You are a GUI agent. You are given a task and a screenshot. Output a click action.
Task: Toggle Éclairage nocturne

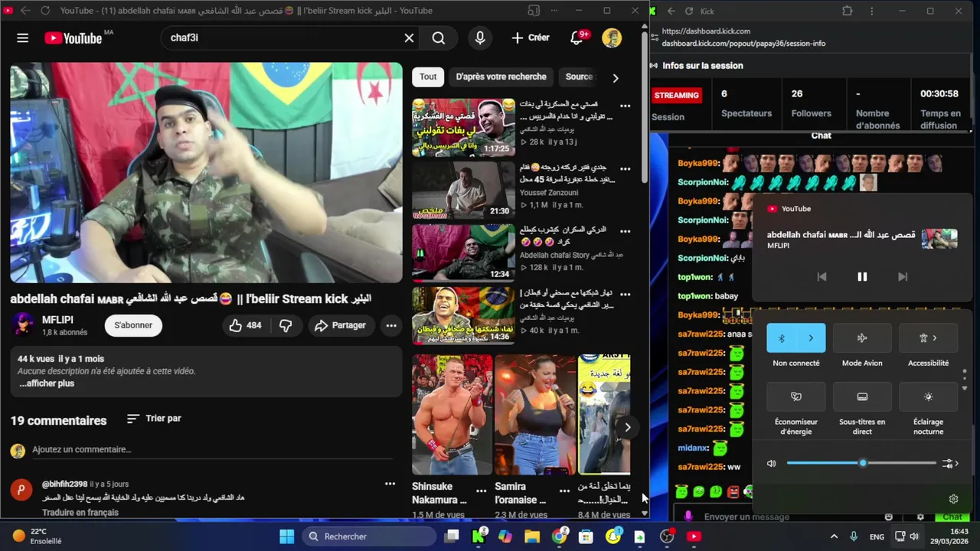[x=928, y=396]
